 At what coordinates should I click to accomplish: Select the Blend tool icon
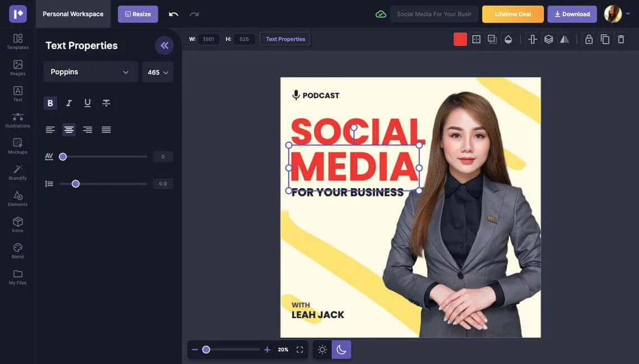(x=17, y=251)
